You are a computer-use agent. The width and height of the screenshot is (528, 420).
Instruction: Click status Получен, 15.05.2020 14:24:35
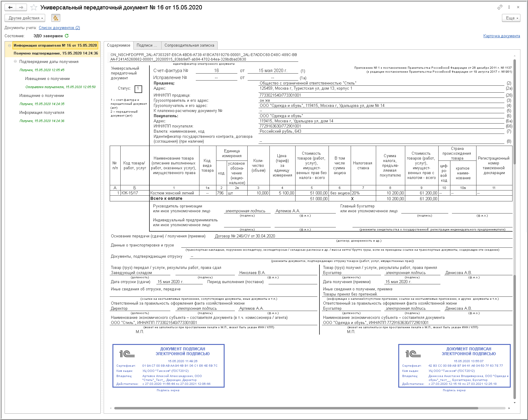coord(42,104)
